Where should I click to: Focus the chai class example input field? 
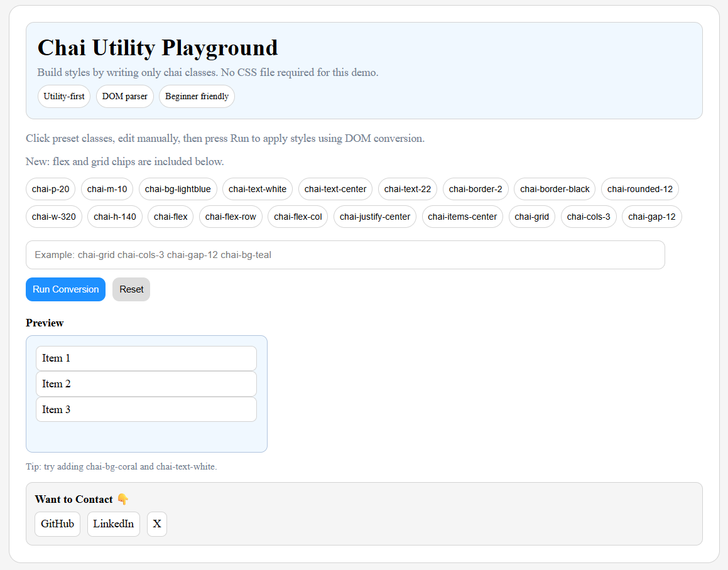click(x=345, y=255)
